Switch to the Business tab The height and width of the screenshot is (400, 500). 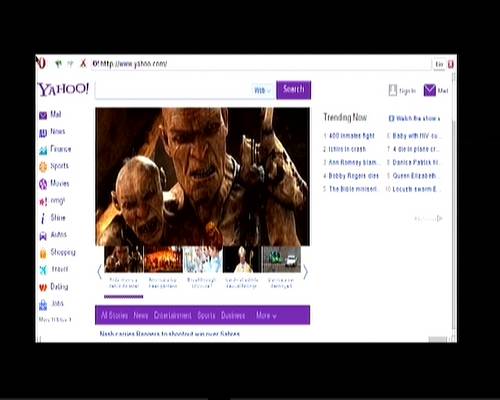[233, 315]
